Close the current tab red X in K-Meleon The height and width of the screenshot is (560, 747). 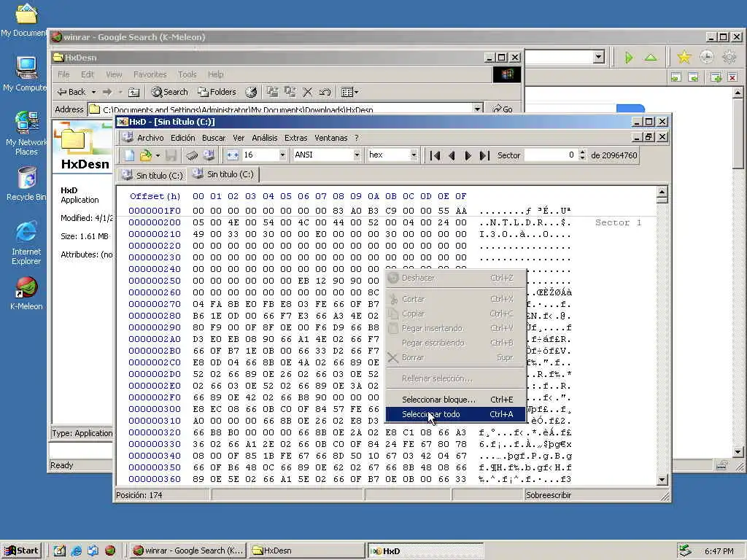point(732,77)
